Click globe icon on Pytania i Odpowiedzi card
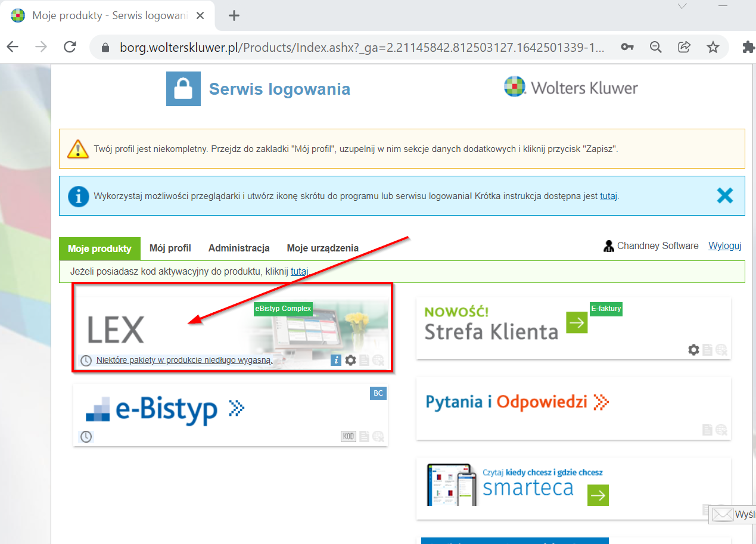This screenshot has height=544, width=756. [721, 430]
